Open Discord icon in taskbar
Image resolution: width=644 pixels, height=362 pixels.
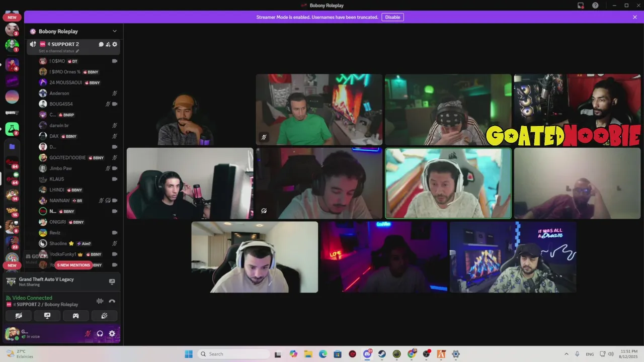point(367,354)
